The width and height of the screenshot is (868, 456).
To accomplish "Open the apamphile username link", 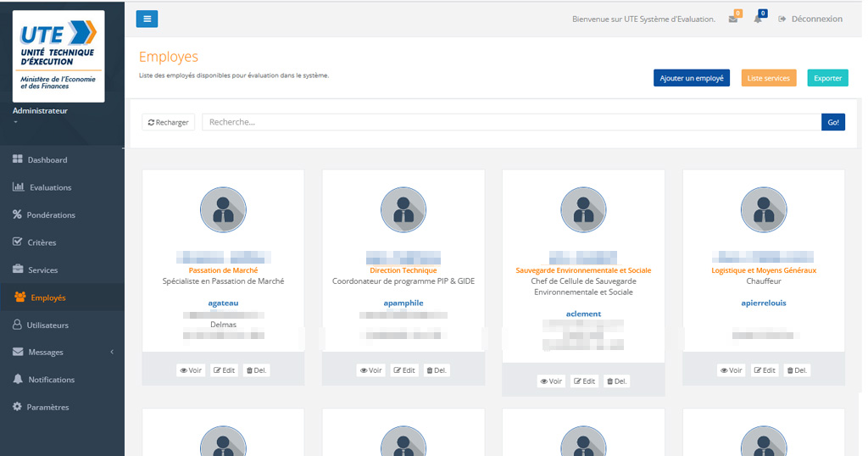I will coord(403,303).
